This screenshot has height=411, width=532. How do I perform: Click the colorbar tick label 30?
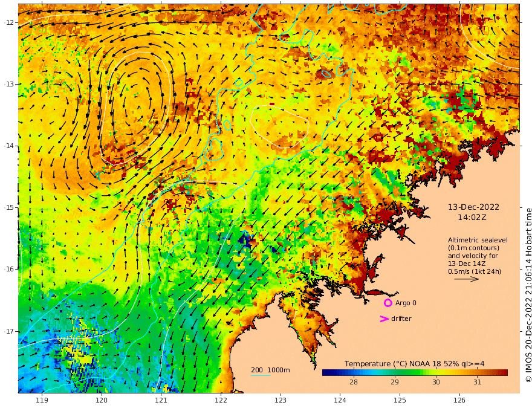click(436, 382)
